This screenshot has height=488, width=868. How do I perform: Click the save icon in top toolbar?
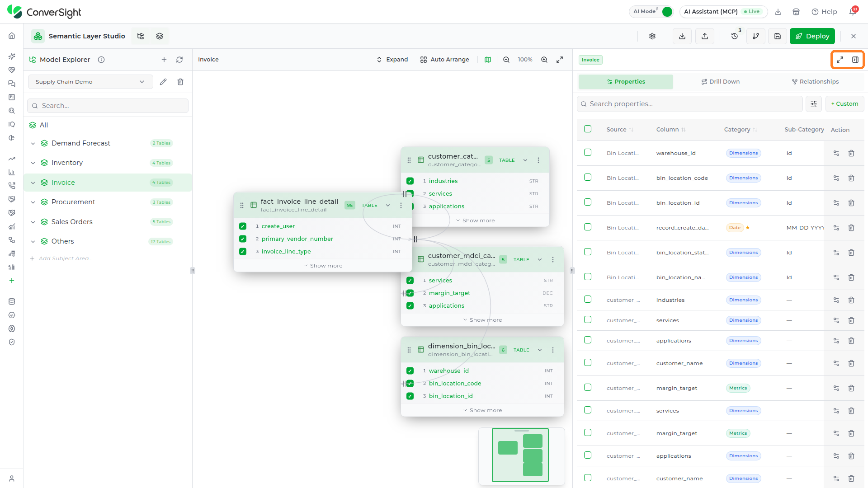pos(778,36)
